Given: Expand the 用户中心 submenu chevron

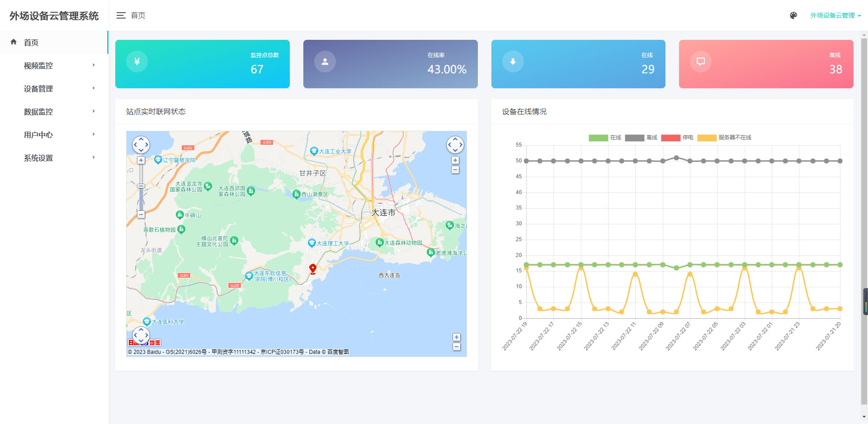Looking at the screenshot, I should [x=94, y=134].
